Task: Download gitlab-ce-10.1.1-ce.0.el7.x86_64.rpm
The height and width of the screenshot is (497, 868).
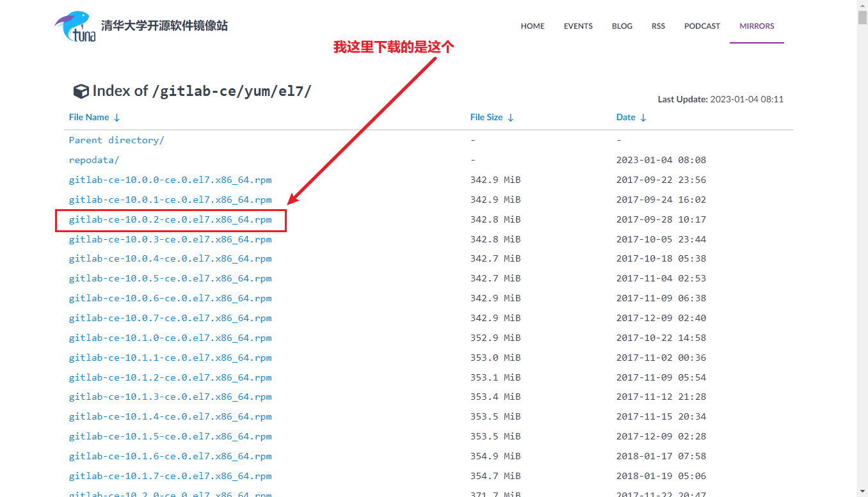Action: coord(170,358)
